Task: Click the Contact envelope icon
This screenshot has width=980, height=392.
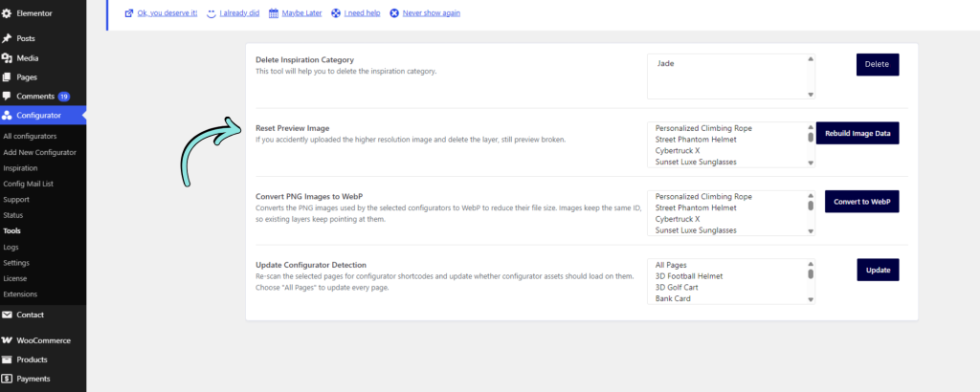Action: 7,316
